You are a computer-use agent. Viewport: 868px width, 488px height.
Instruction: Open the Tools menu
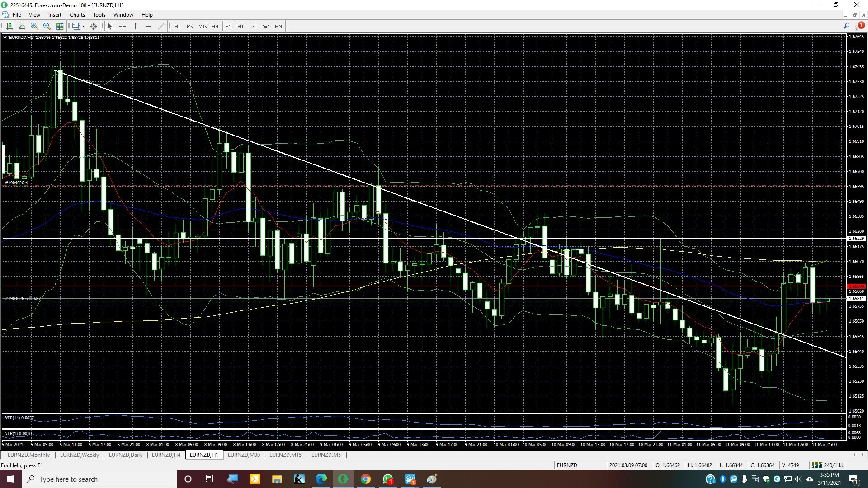pos(99,15)
